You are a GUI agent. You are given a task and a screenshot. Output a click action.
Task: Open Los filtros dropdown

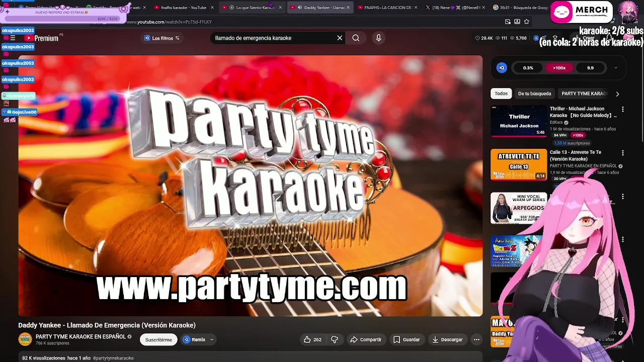tap(162, 38)
